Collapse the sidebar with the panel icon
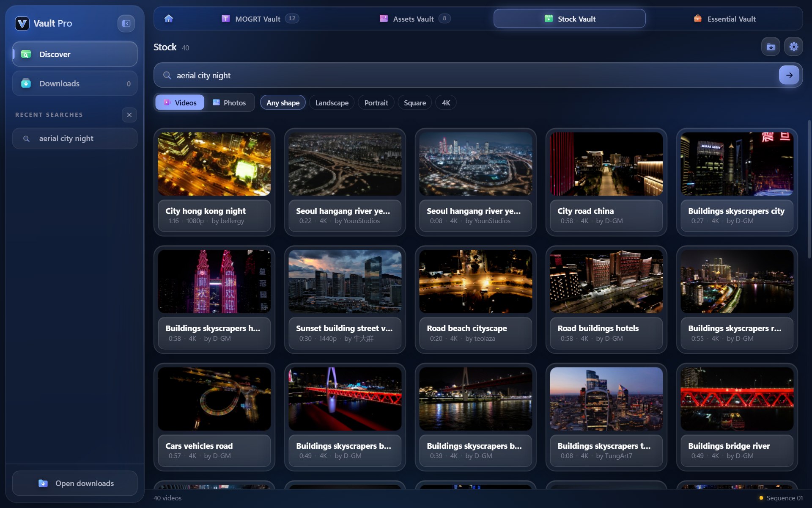 coord(126,23)
